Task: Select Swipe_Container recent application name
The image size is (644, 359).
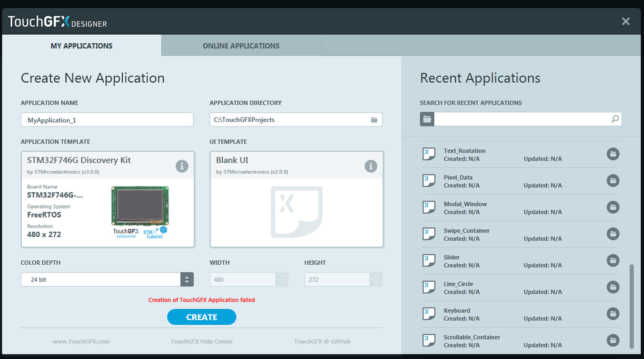Action: [x=467, y=231]
